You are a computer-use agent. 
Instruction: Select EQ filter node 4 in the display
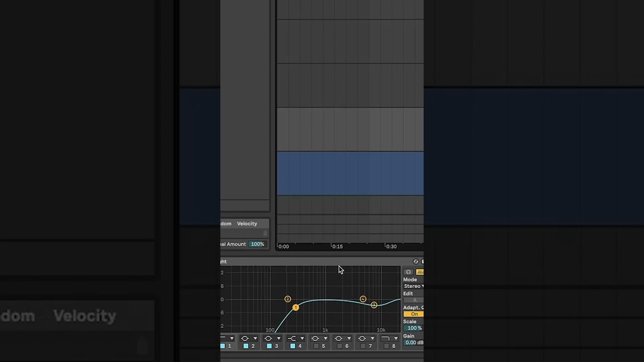363,299
